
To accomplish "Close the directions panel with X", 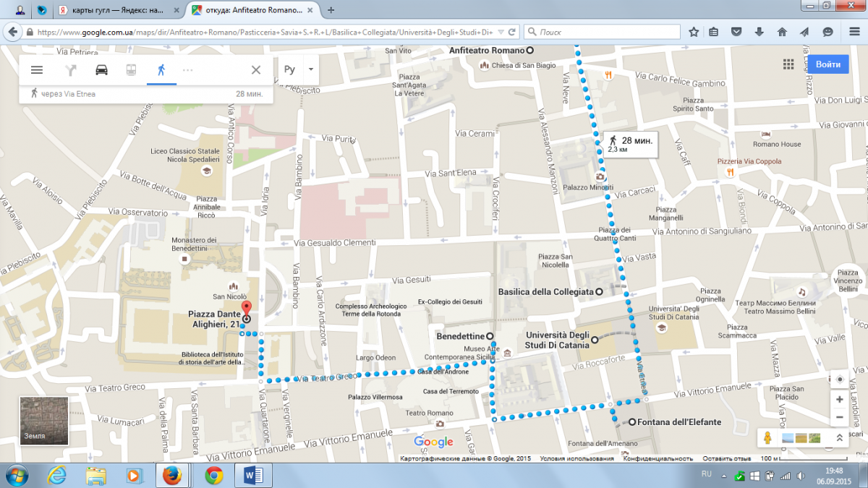I will pyautogui.click(x=255, y=70).
